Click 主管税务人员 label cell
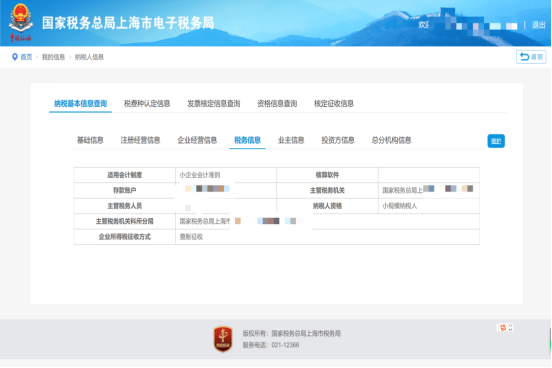Screen dimensions: 552x368 point(125,206)
